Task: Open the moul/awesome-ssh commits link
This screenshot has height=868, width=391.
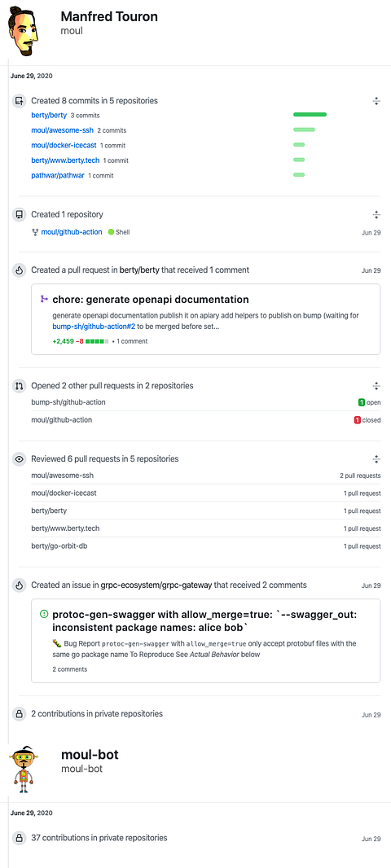Action: pyautogui.click(x=62, y=130)
